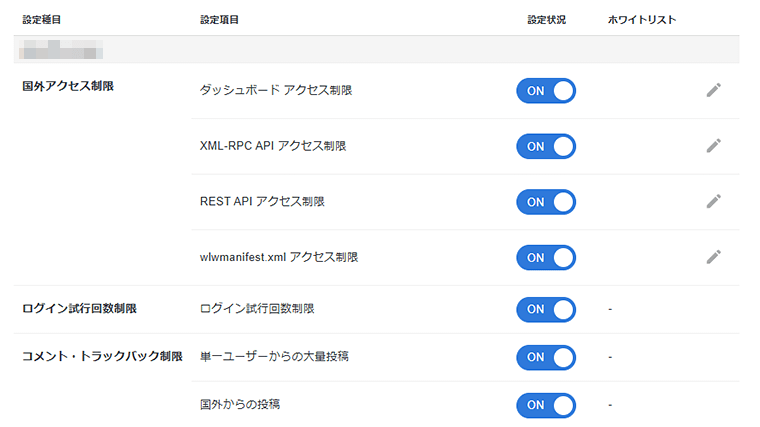Click the 設定項目 column header
The height and width of the screenshot is (427, 760).
(219, 19)
